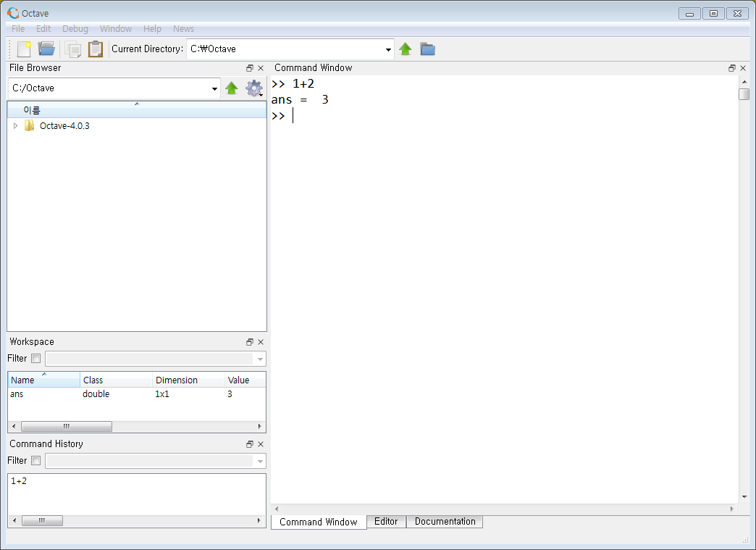Screen dimensions: 756x550
Task: Sort workspace by Value column
Action: coord(245,380)
